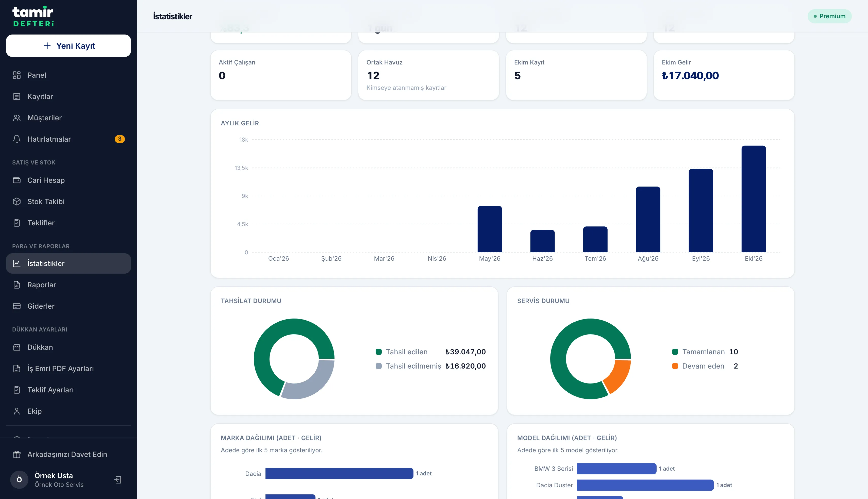
Task: Click the Aktif Çalışan card
Action: point(281,75)
